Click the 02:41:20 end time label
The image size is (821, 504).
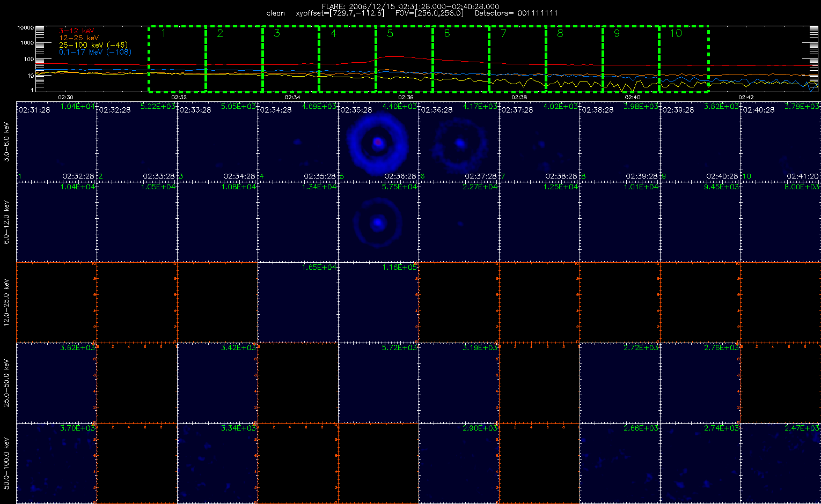[x=803, y=176]
